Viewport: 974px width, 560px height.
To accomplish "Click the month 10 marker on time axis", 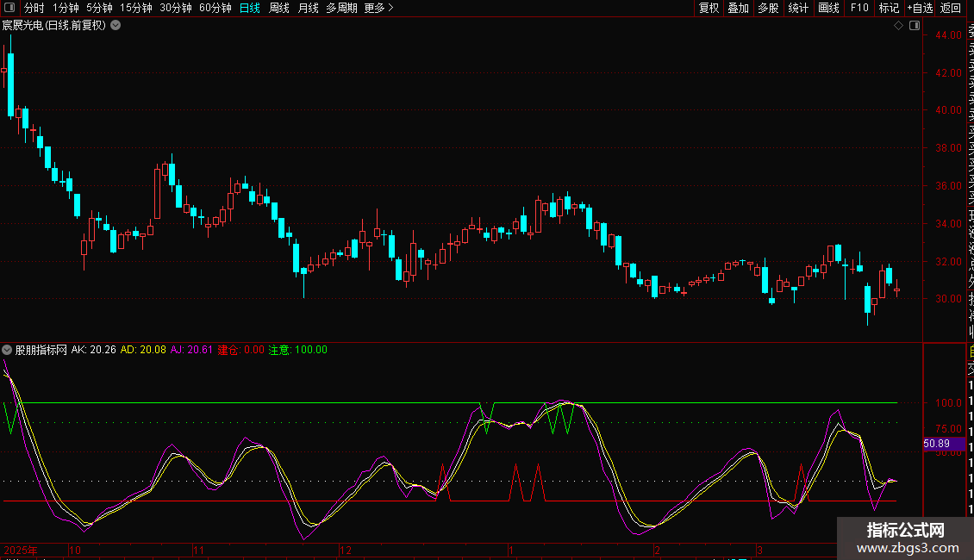I will 74,550.
